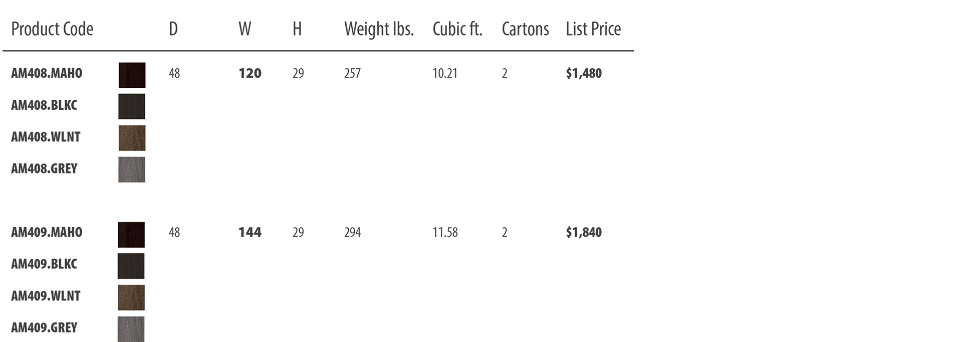This screenshot has width=980, height=342.
Task: Choose the AM409.WLNT walnut swatch
Action: coord(131,297)
